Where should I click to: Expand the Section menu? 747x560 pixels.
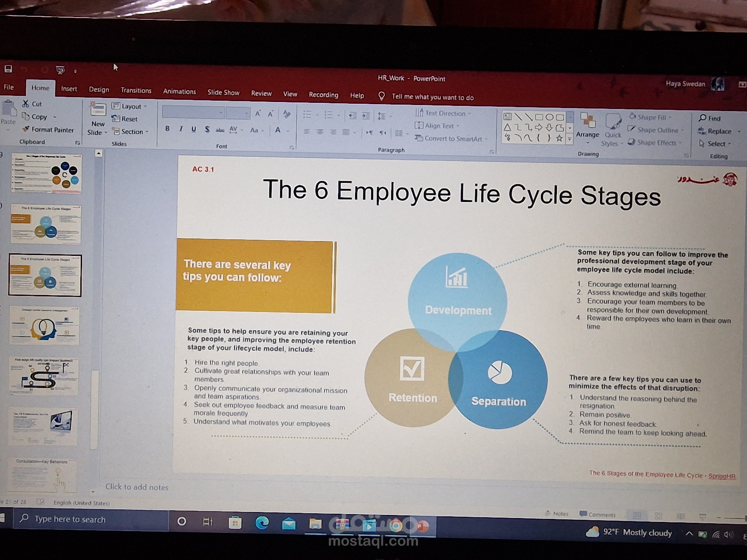click(x=131, y=132)
